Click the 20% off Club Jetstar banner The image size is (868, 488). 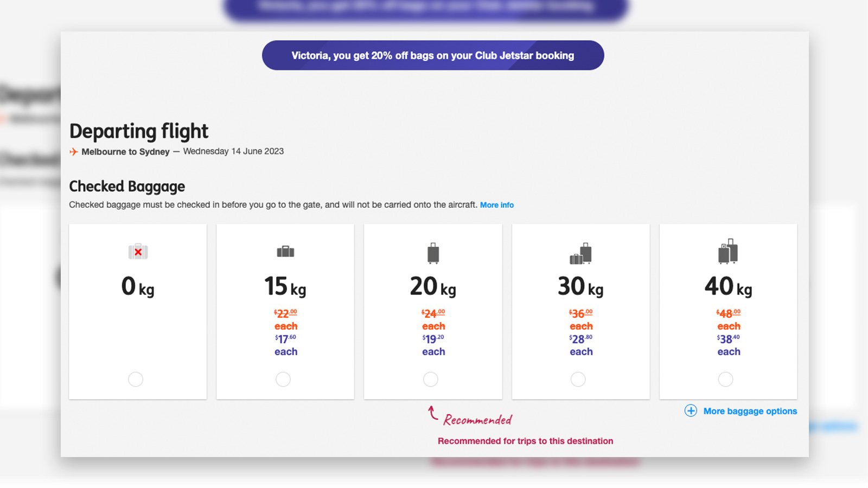click(433, 55)
